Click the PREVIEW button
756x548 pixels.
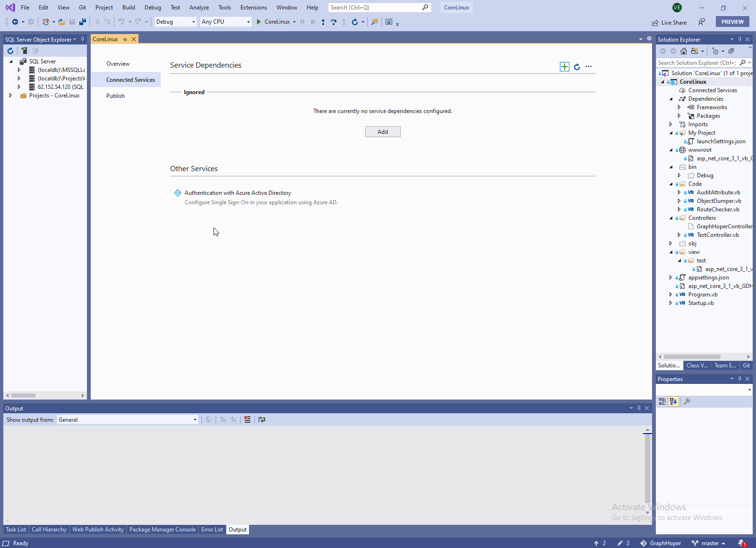pos(732,22)
